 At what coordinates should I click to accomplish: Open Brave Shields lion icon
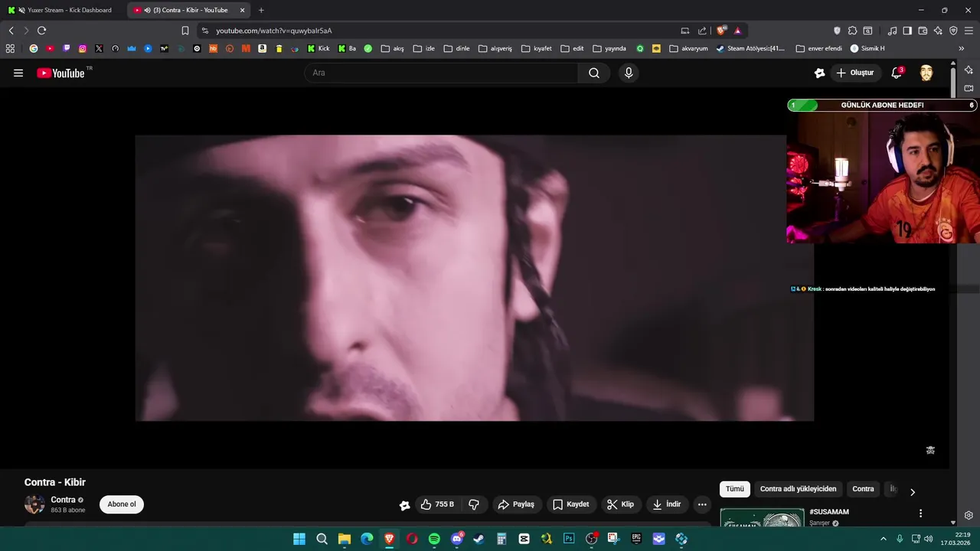(721, 31)
